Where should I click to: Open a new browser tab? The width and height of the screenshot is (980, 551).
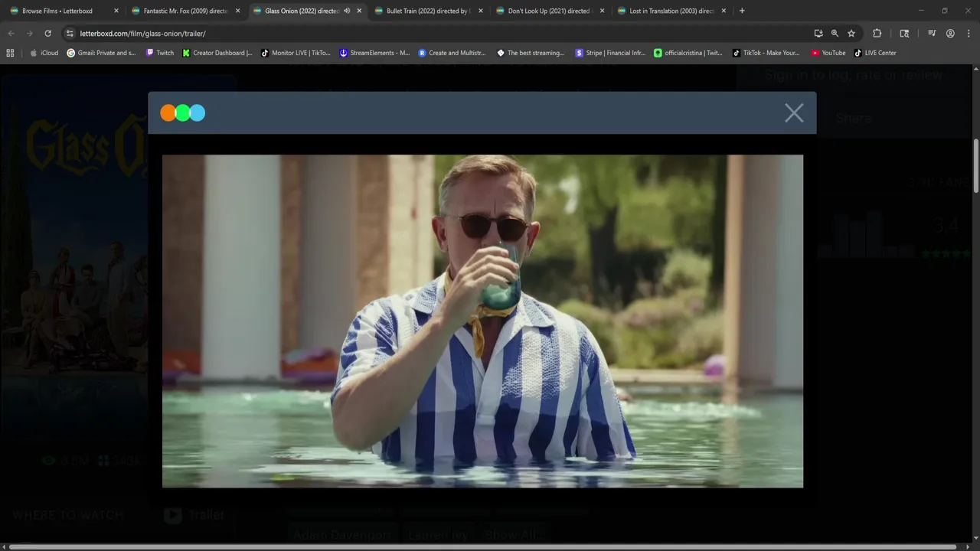(x=742, y=11)
